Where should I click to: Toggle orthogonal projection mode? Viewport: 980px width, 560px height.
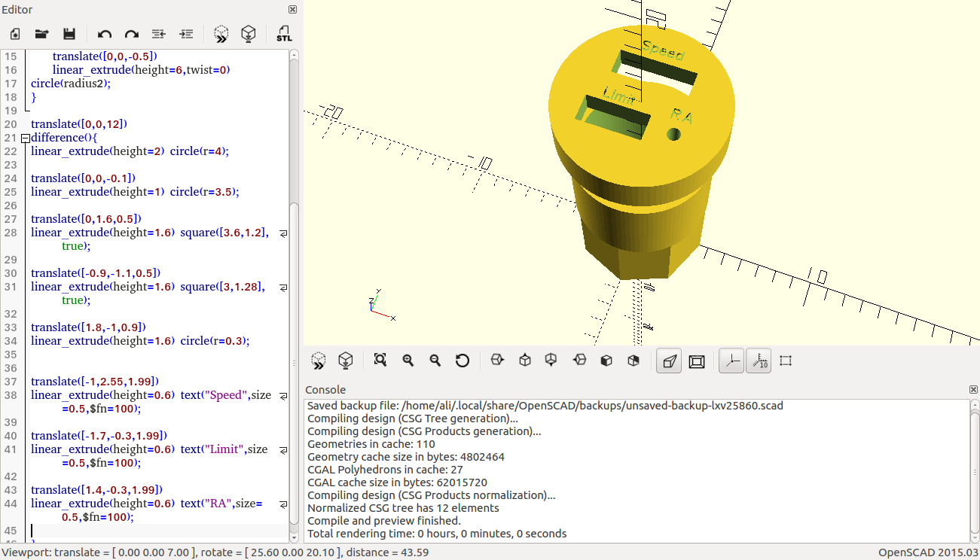point(696,361)
